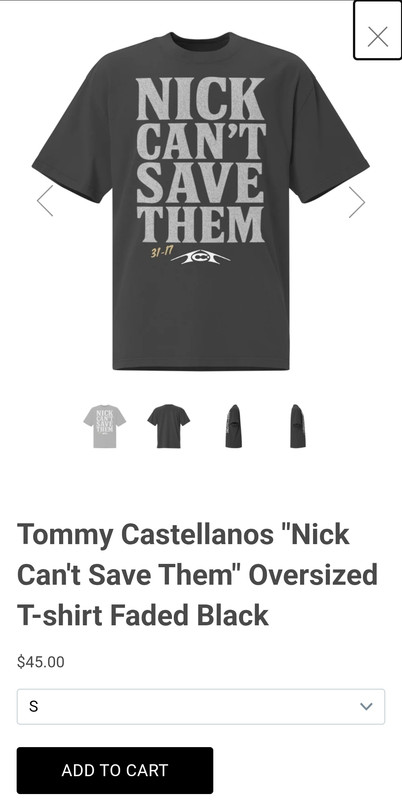The height and width of the screenshot is (800, 402).
Task: View the plain black shirt thumbnail
Action: [168, 426]
